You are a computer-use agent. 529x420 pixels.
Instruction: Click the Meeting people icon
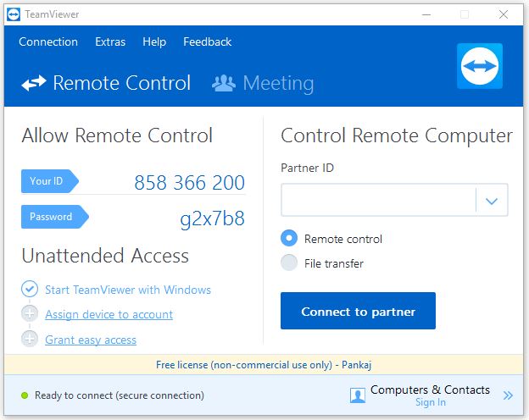click(224, 83)
